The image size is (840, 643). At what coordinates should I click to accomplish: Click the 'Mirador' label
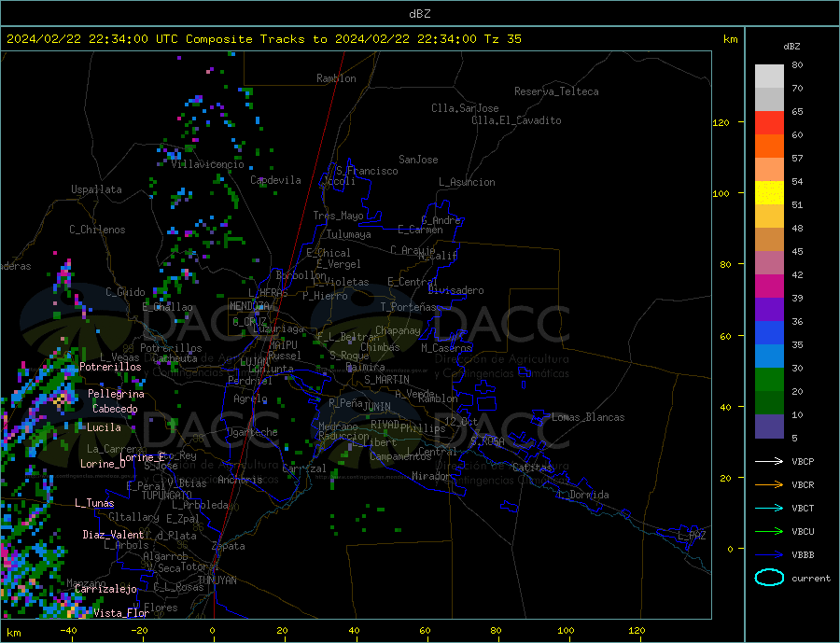click(x=431, y=476)
